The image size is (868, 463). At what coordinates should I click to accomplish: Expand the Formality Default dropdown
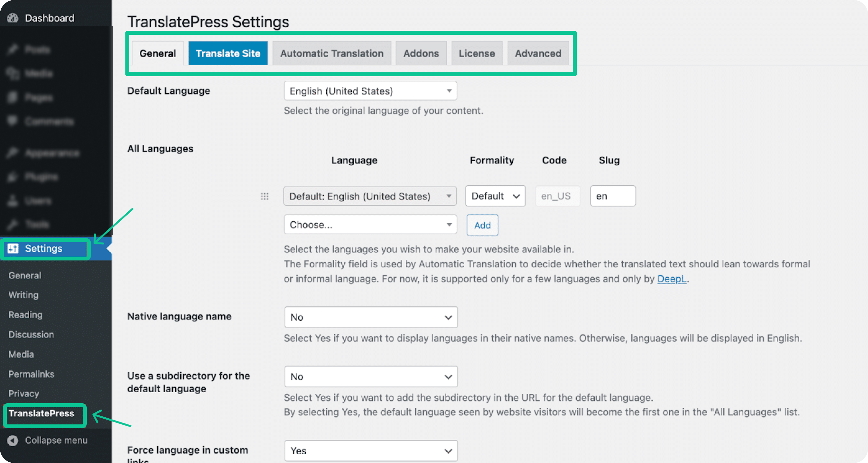click(x=495, y=196)
